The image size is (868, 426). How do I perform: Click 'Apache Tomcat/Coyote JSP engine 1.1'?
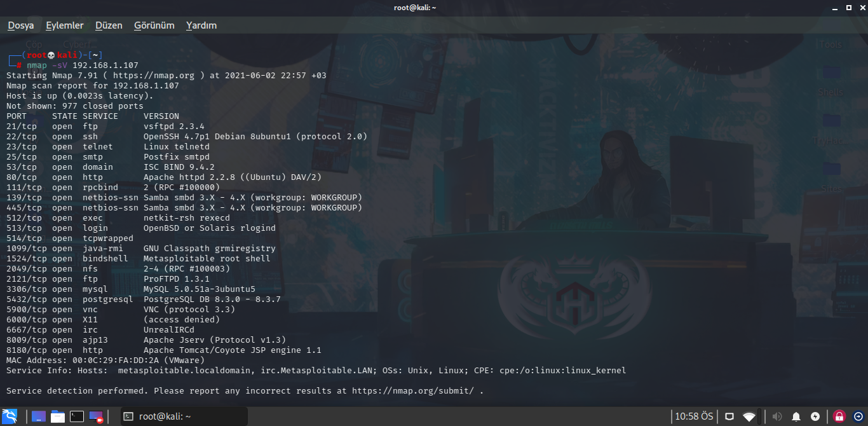233,350
